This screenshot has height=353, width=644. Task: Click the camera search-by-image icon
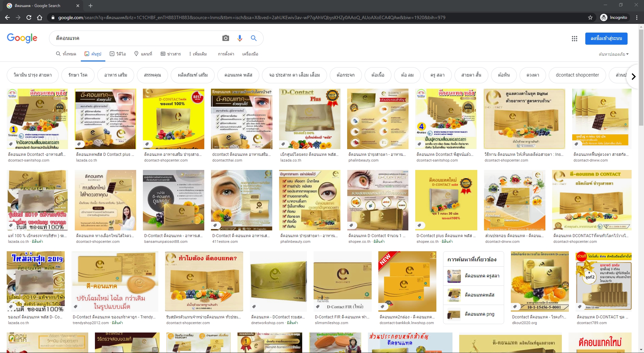226,38
